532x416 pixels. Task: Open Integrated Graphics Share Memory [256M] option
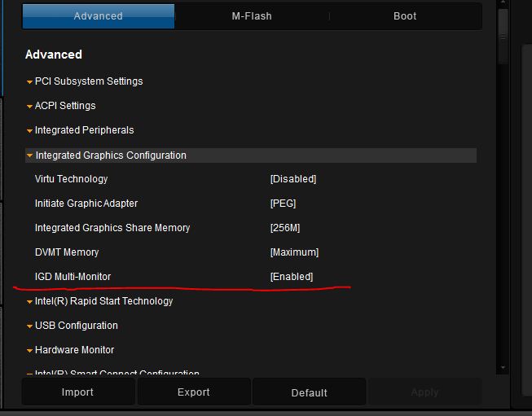[285, 228]
